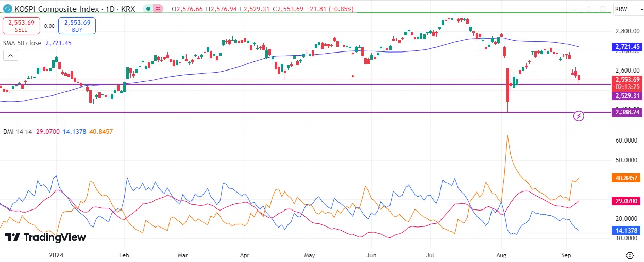Click the blue 2,721.45 SMA price label
This screenshot has height=262, width=644.
pos(626,47)
